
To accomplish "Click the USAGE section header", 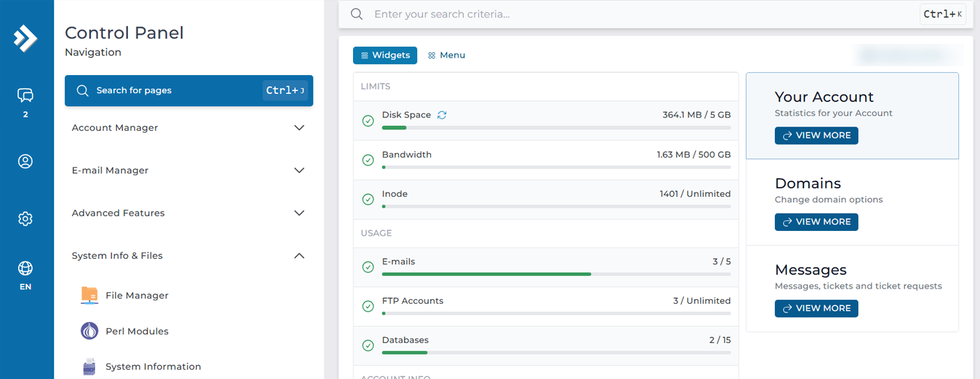I will (376, 234).
